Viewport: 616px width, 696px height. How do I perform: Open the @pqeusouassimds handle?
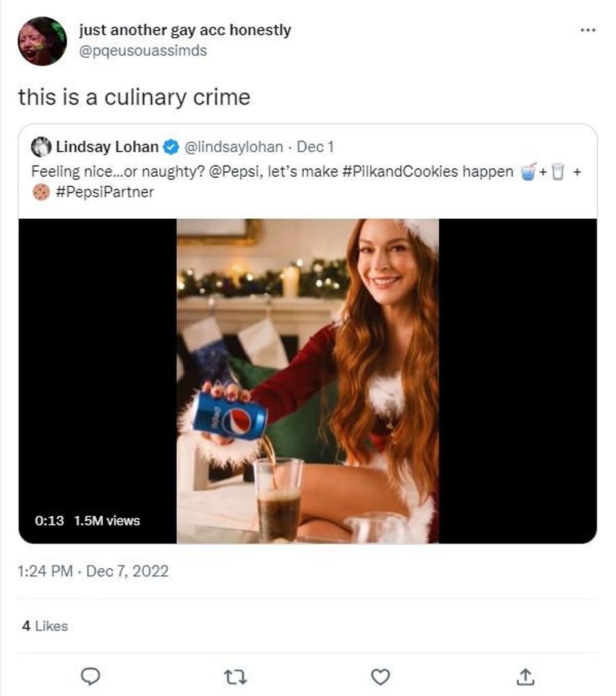[142, 51]
